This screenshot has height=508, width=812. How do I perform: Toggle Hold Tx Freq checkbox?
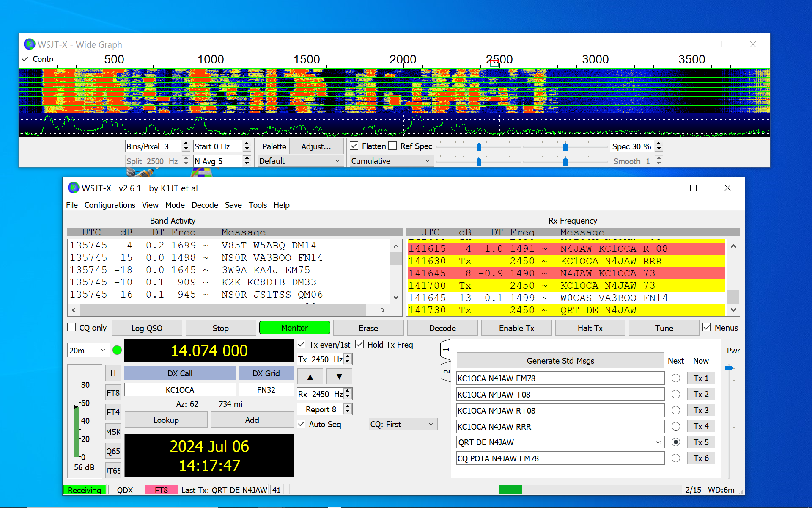point(359,345)
